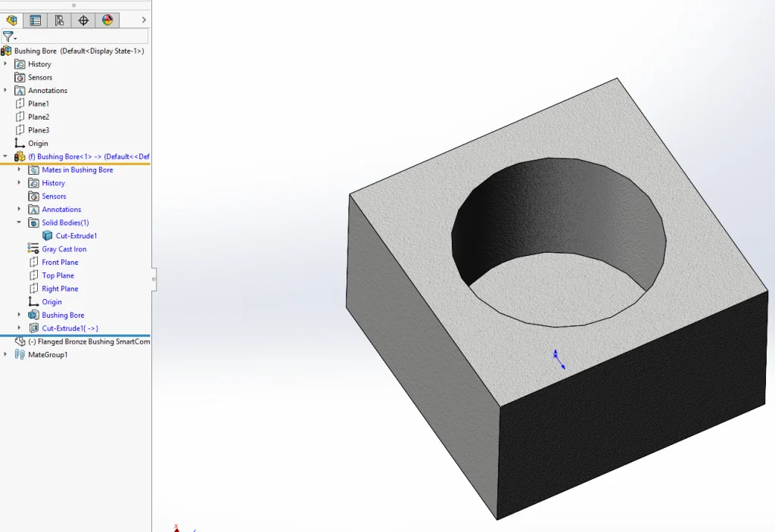Show more manager tabs with right arrow

pos(144,20)
